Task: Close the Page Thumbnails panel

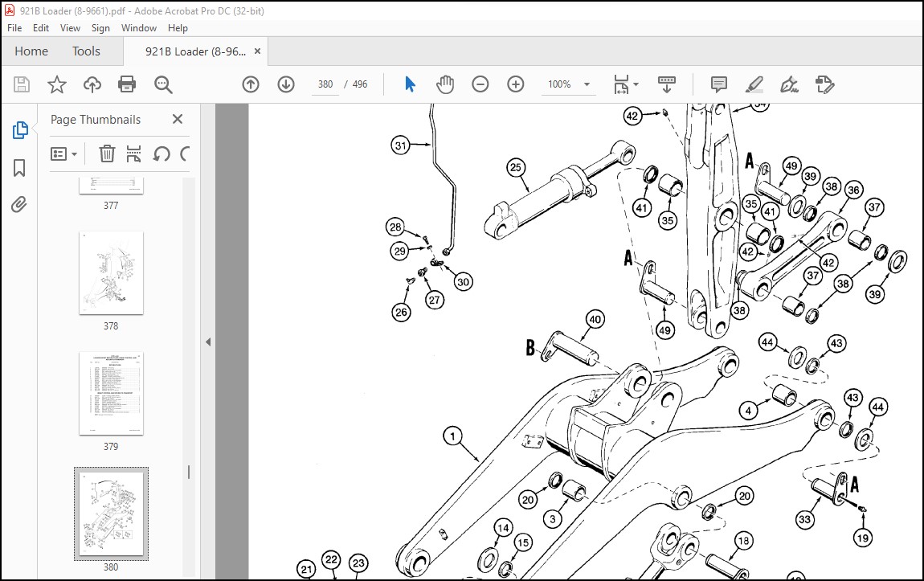Action: pos(178,119)
